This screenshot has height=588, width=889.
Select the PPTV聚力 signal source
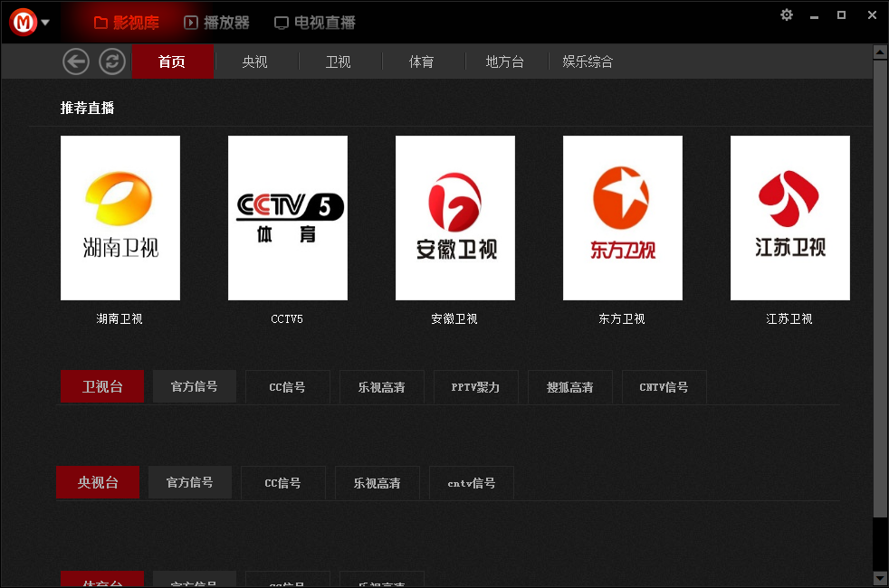pos(475,386)
